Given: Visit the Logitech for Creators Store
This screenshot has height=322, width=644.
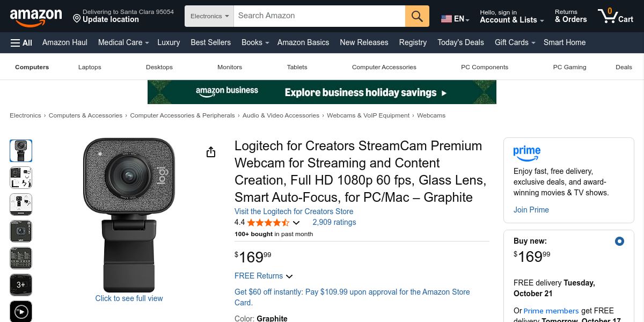Looking at the screenshot, I should [294, 211].
